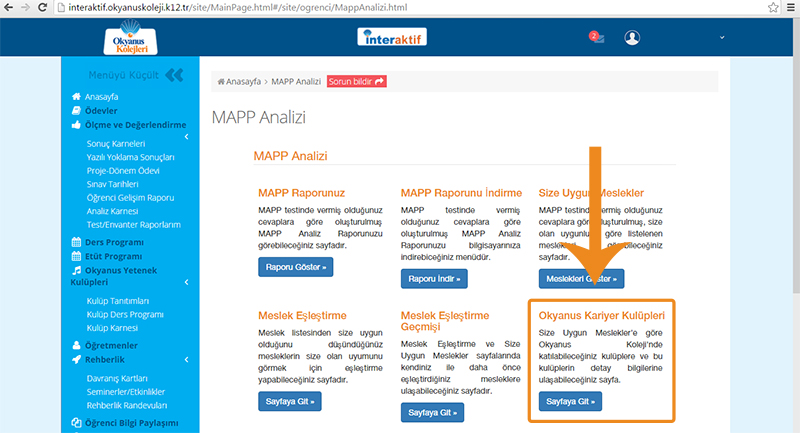Open Ders Programı in the sidebar
The width and height of the screenshot is (800, 433).
114,242
